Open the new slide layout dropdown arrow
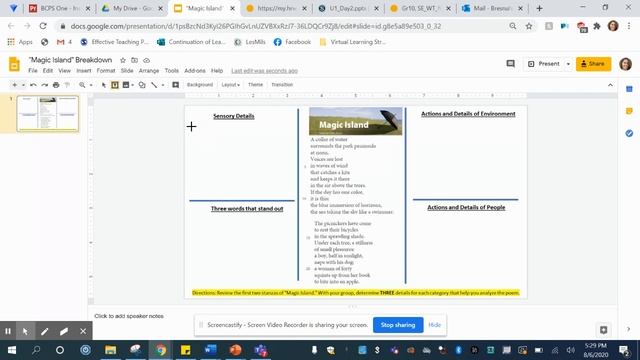This screenshot has height=360, width=640. pyautogui.click(x=23, y=85)
